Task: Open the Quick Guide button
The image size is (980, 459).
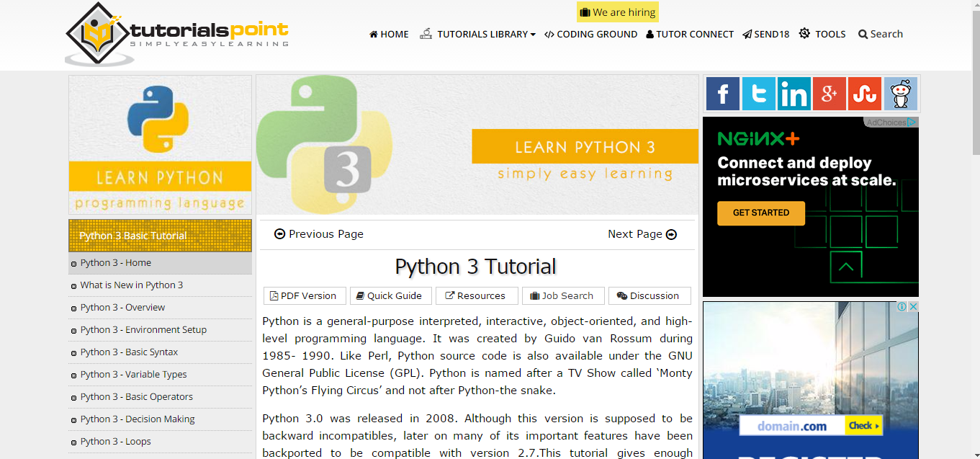Action: [390, 296]
